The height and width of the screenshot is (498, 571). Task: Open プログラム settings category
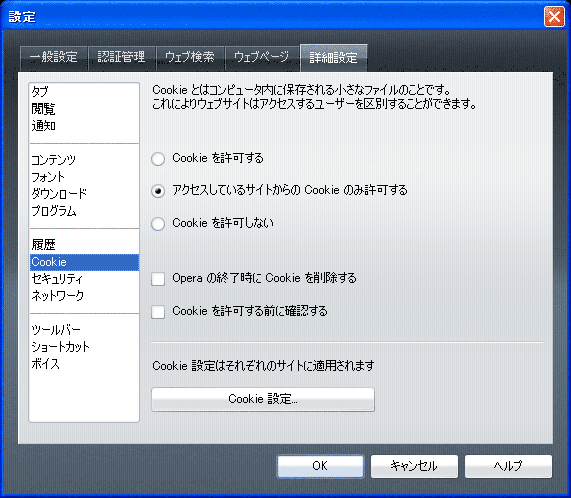tap(84, 211)
